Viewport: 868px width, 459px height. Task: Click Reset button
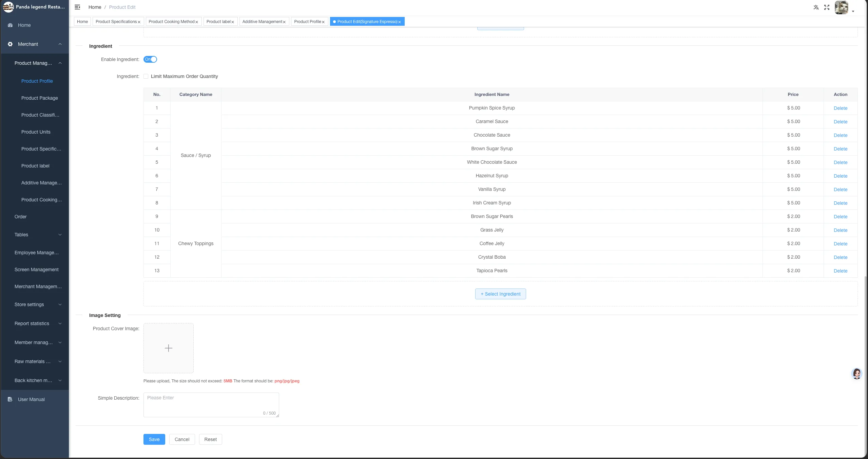click(x=211, y=439)
